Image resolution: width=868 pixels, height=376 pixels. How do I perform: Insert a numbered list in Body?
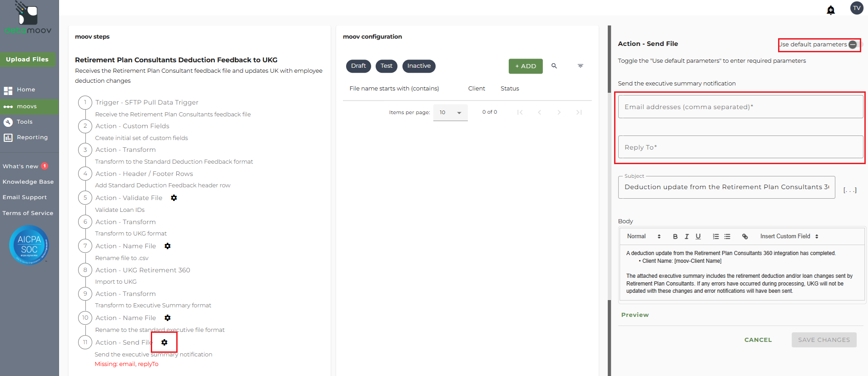(x=716, y=236)
